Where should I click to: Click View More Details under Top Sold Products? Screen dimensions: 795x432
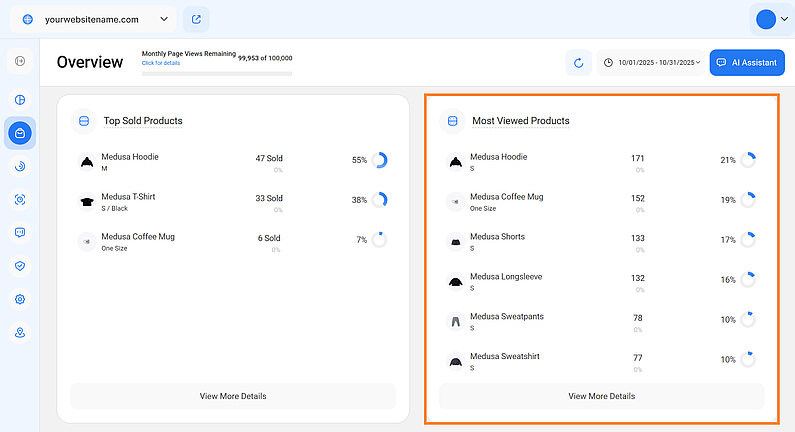pos(233,396)
